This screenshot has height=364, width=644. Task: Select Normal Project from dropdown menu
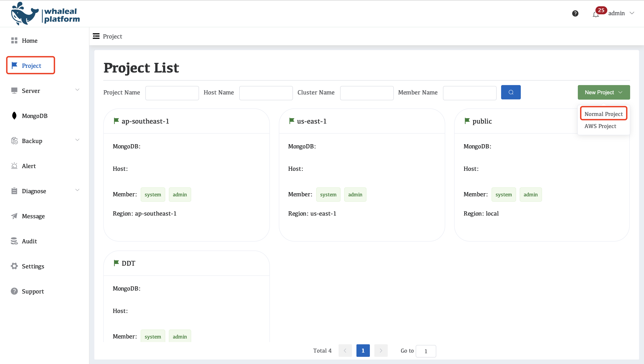(603, 114)
